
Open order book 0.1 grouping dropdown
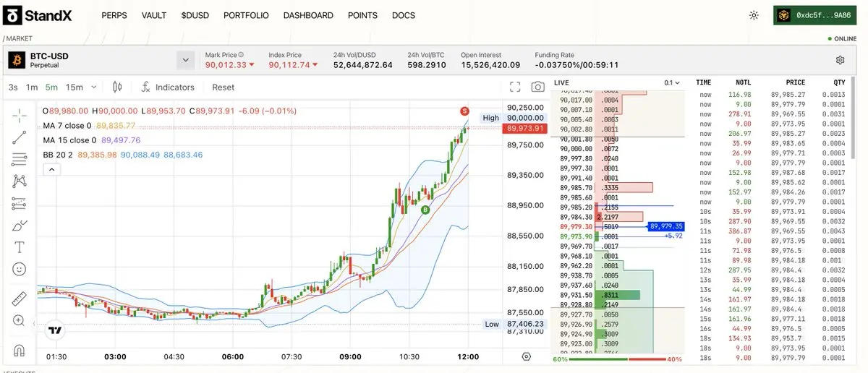click(673, 83)
